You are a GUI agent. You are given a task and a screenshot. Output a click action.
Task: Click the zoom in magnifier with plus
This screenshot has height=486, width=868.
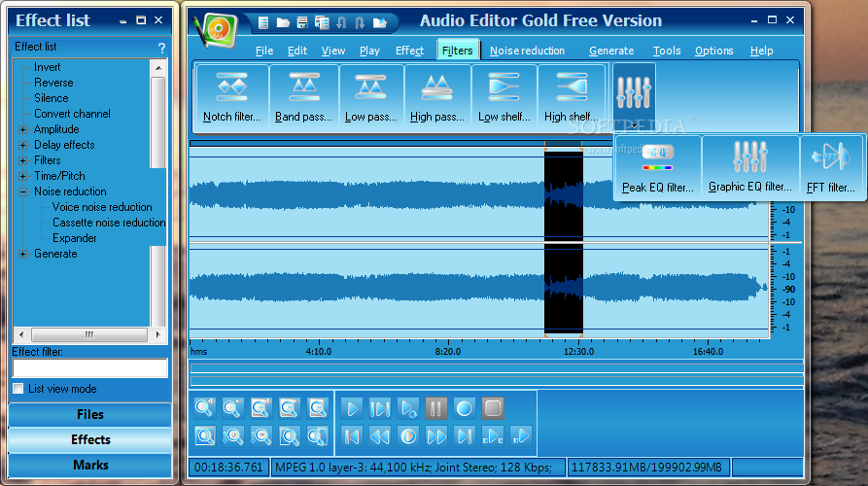tap(205, 408)
